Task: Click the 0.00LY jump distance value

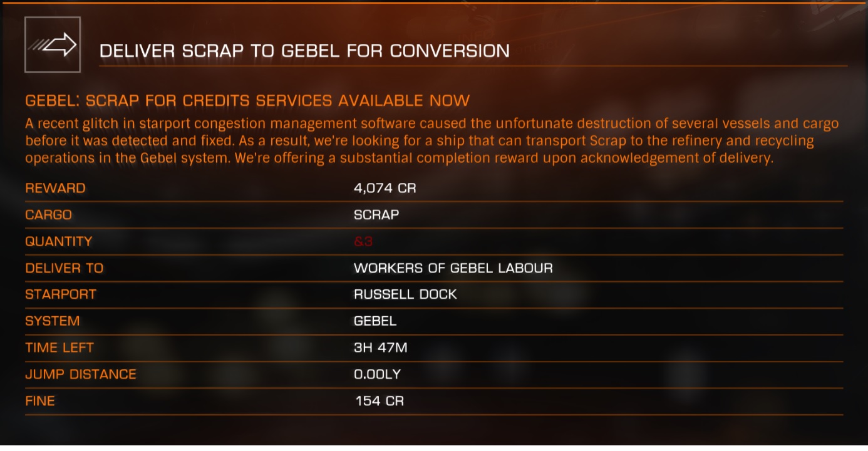Action: tap(377, 375)
